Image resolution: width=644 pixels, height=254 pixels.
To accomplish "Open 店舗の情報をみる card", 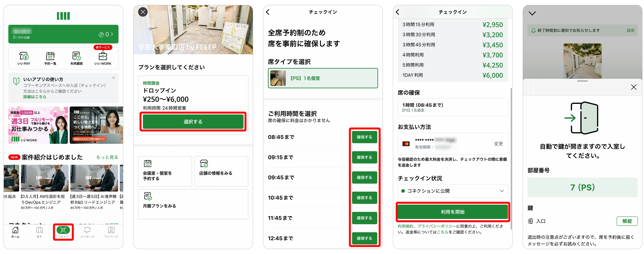I will (221, 171).
